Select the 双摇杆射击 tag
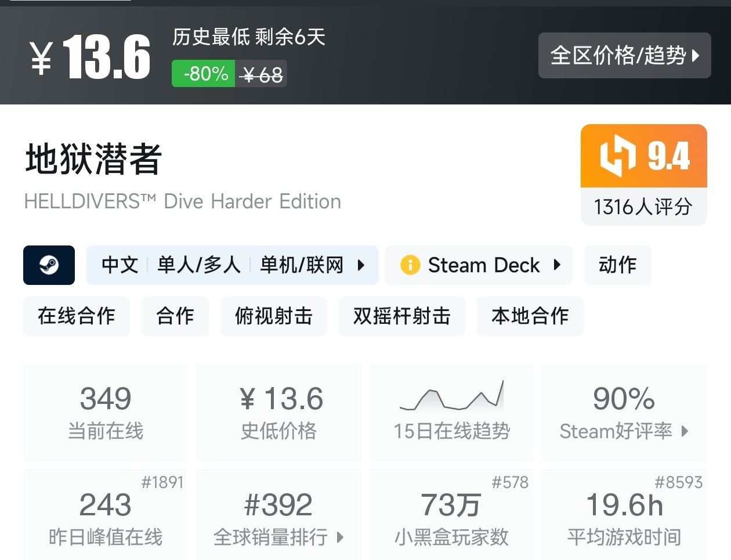Screen dimensions: 731x560 coord(401,316)
